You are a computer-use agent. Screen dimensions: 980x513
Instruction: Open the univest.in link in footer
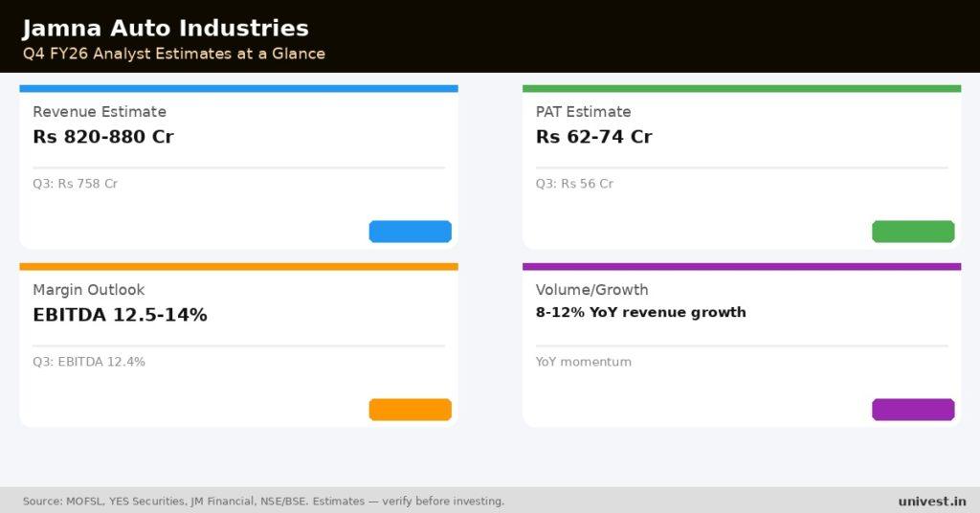pos(932,502)
